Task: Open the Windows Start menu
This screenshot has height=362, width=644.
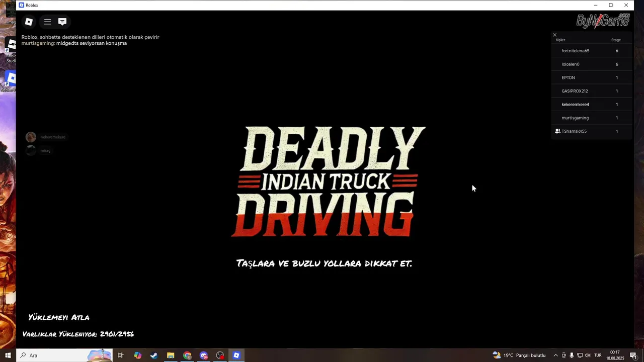Action: click(8, 355)
